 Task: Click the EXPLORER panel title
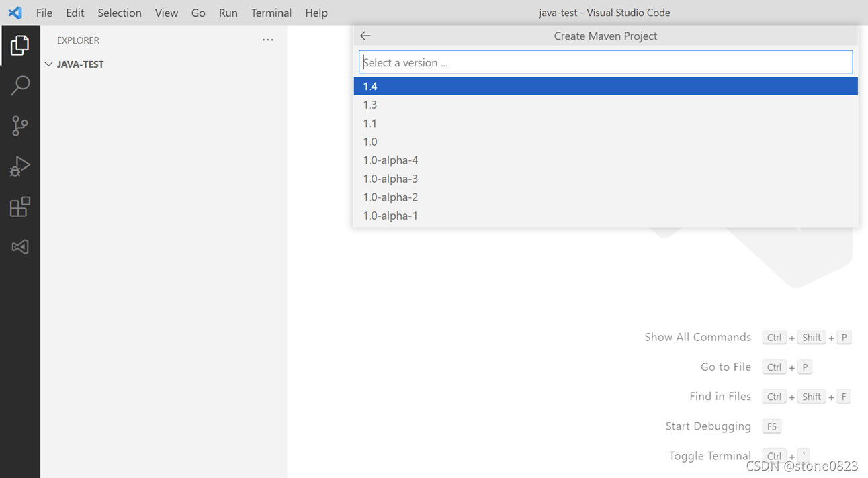click(78, 40)
